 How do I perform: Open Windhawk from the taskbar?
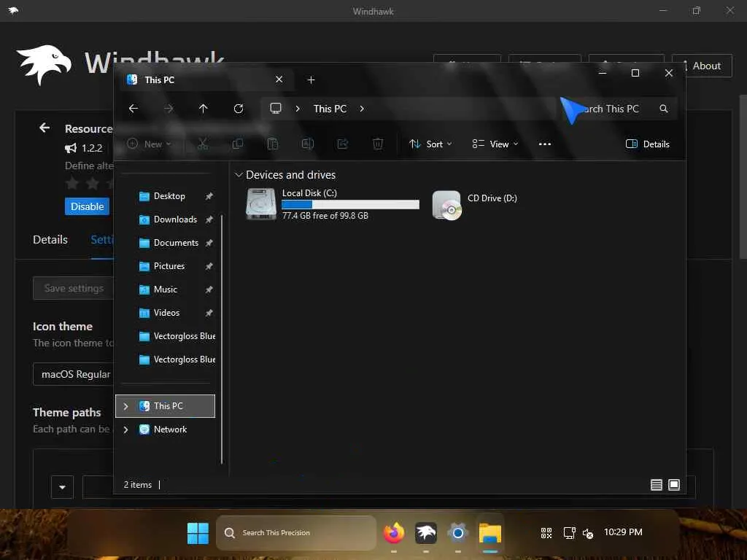click(426, 533)
